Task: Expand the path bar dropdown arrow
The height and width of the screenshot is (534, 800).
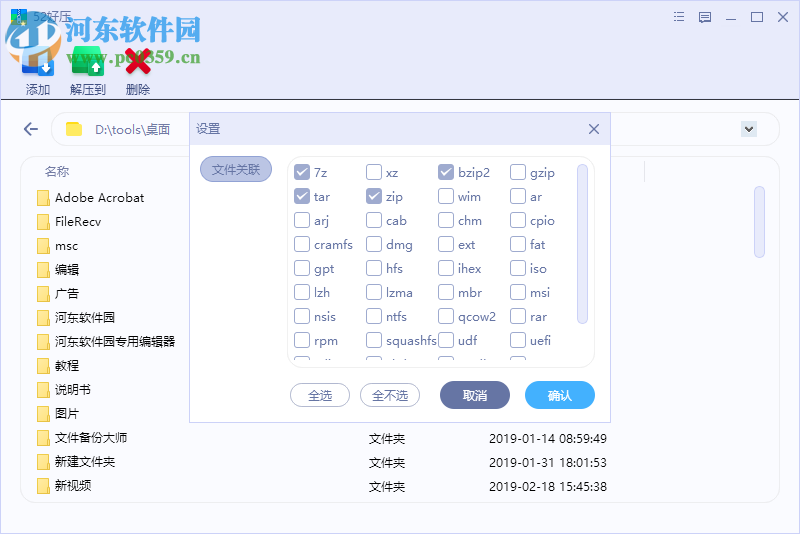Action: (748, 129)
